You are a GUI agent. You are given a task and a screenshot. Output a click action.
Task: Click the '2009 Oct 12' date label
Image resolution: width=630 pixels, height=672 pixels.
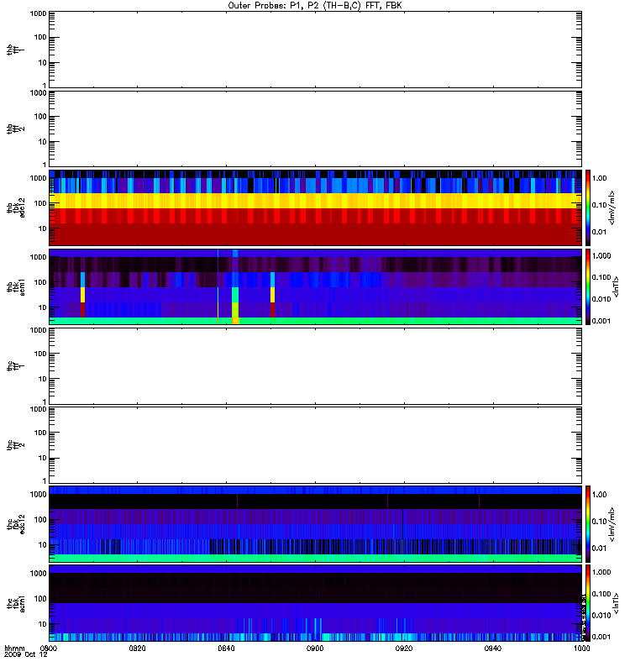(26, 655)
